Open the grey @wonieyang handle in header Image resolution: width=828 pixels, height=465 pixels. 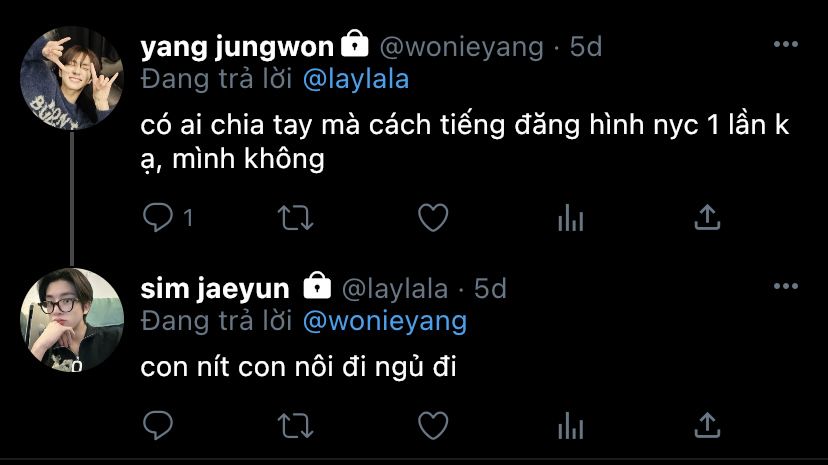(x=462, y=48)
